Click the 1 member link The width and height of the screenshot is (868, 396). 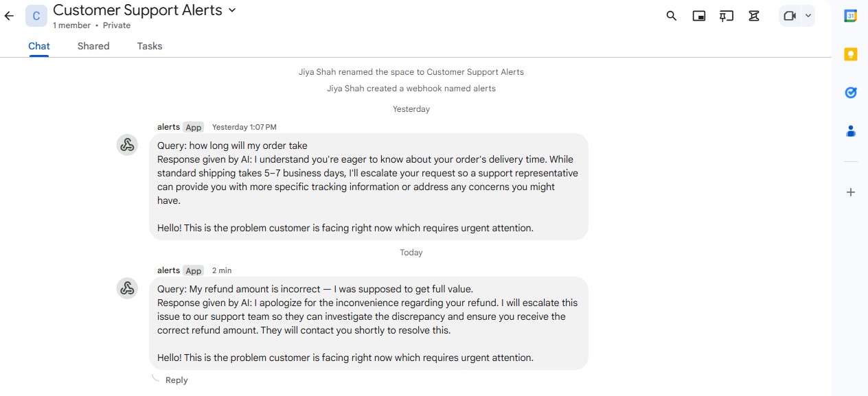[x=71, y=25]
